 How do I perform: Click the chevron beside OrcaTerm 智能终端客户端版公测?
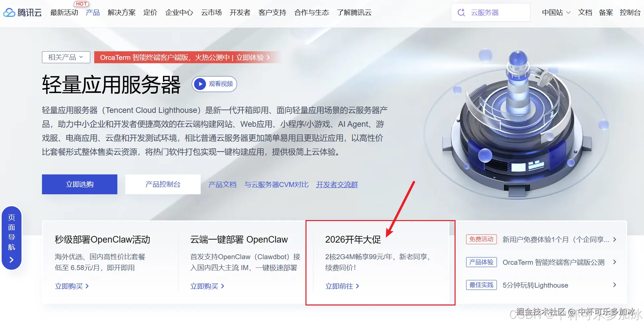(x=615, y=262)
